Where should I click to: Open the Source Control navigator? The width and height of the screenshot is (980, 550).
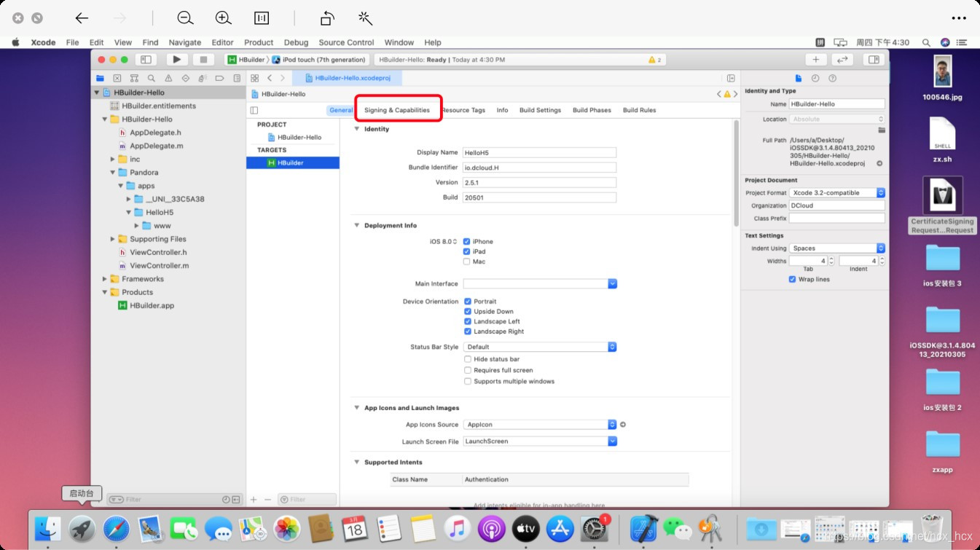coord(117,78)
